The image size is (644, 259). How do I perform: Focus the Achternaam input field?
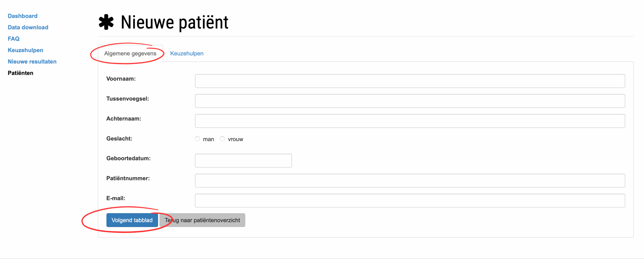click(x=410, y=121)
